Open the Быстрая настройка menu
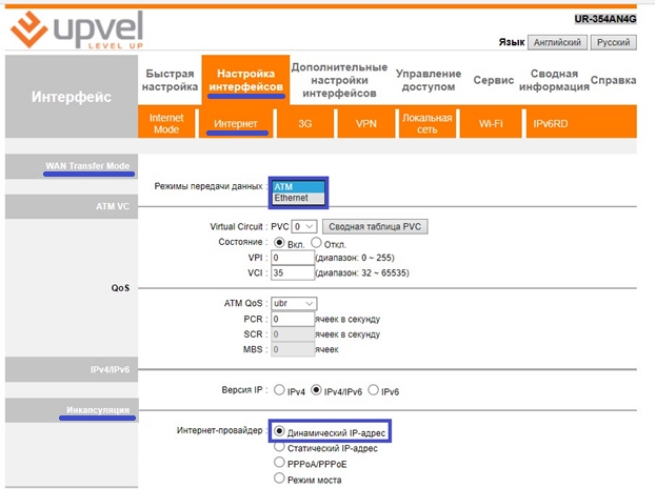 pyautogui.click(x=170, y=81)
